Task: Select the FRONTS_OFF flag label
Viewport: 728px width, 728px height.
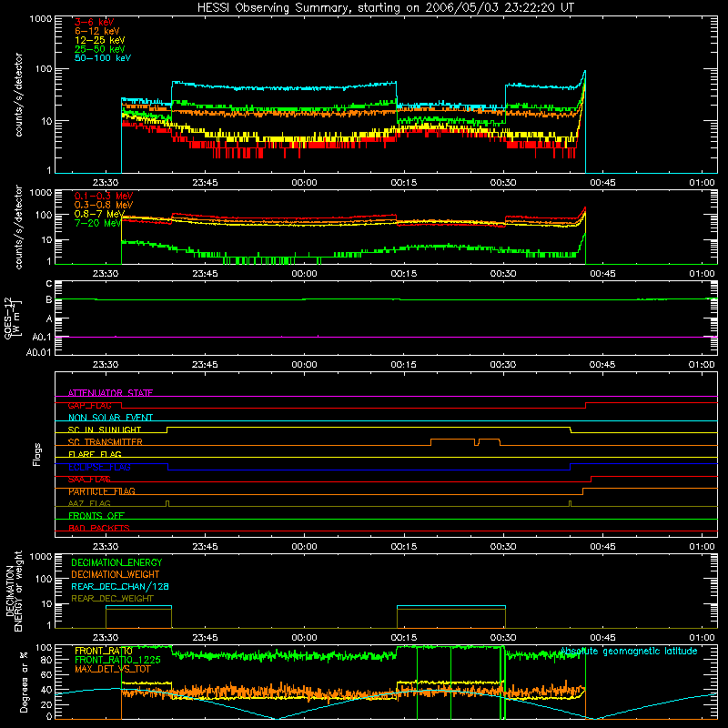Action: [x=96, y=515]
